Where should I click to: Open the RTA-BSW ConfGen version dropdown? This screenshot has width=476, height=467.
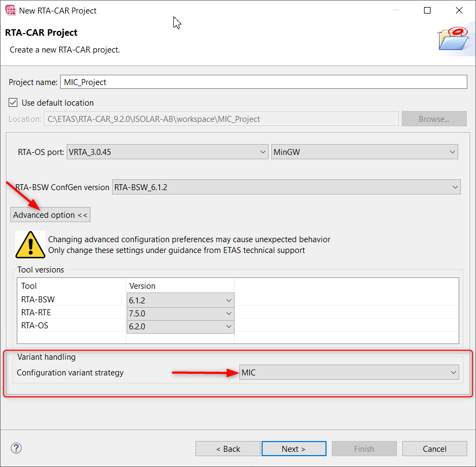286,187
